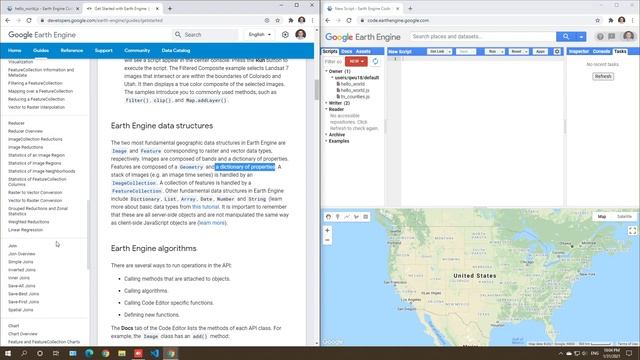Open Windows Start menu
640x360 pixels.
[8, 353]
